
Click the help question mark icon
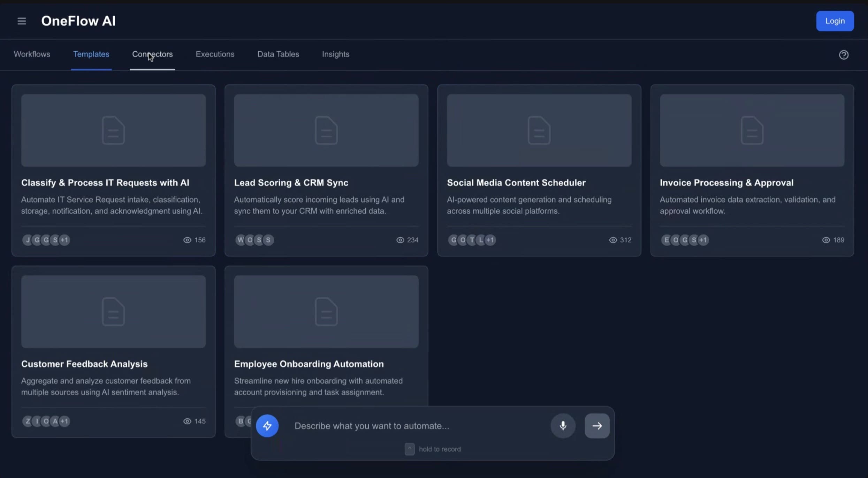click(x=844, y=55)
